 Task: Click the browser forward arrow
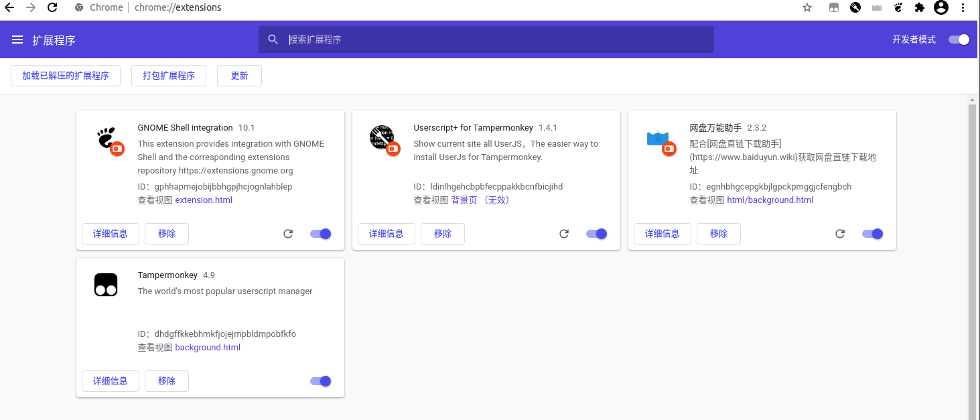(x=31, y=7)
